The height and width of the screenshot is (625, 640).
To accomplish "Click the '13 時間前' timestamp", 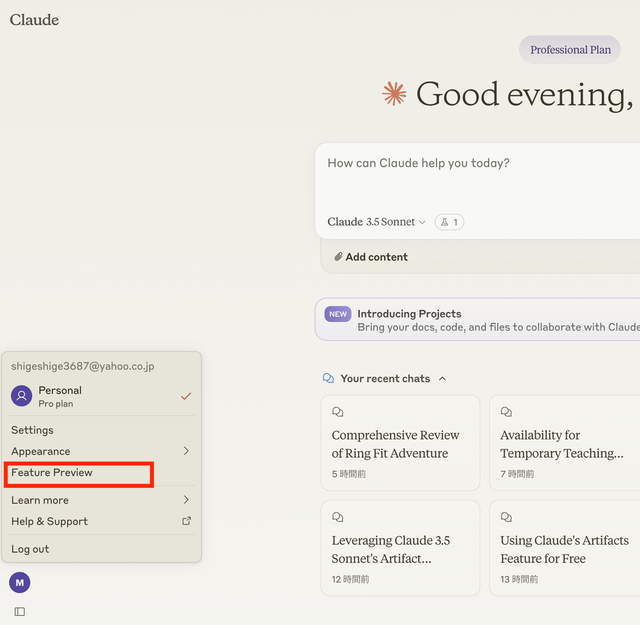I will coord(519,579).
